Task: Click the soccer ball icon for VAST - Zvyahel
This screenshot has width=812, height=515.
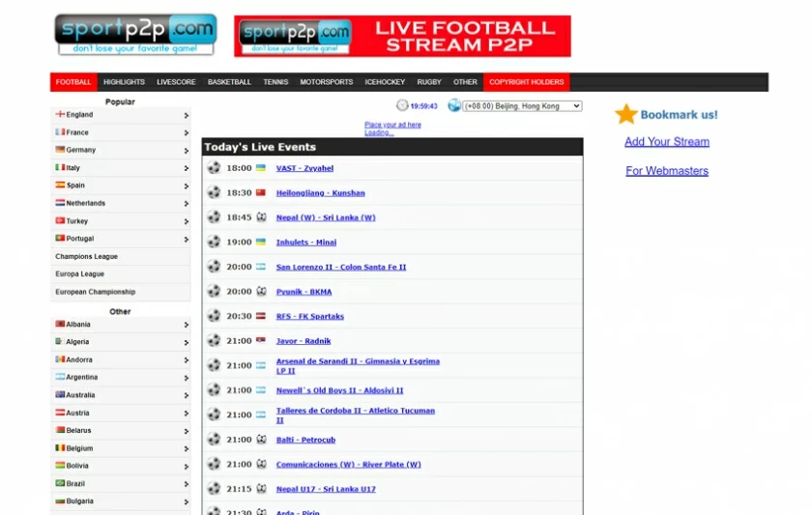Action: coord(214,168)
